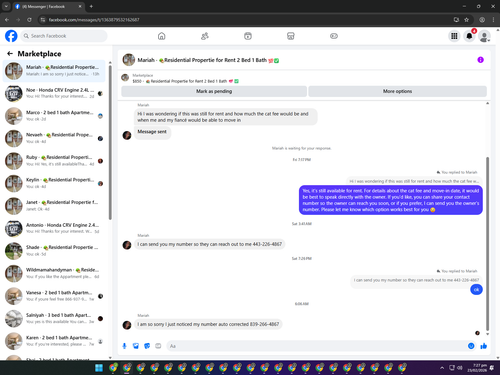Open the Watch video icon in navigation
This screenshot has width=500, height=375.
point(248,36)
